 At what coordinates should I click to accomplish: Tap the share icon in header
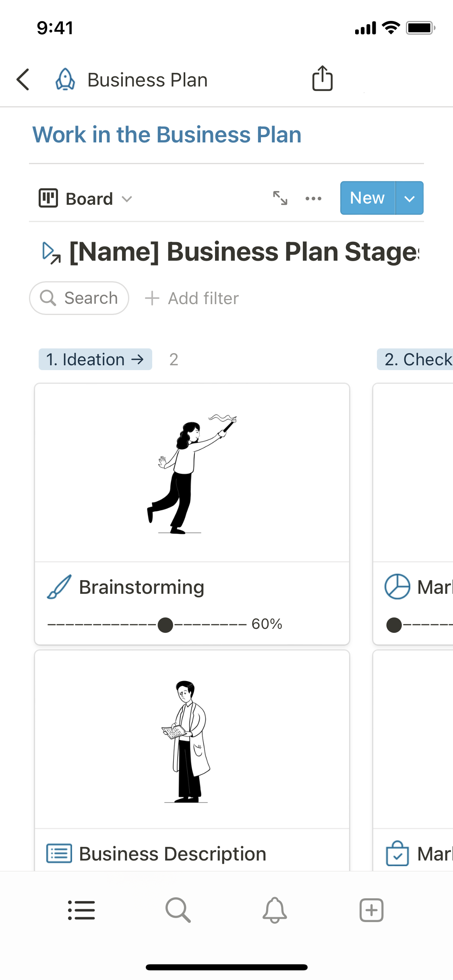[x=322, y=78]
